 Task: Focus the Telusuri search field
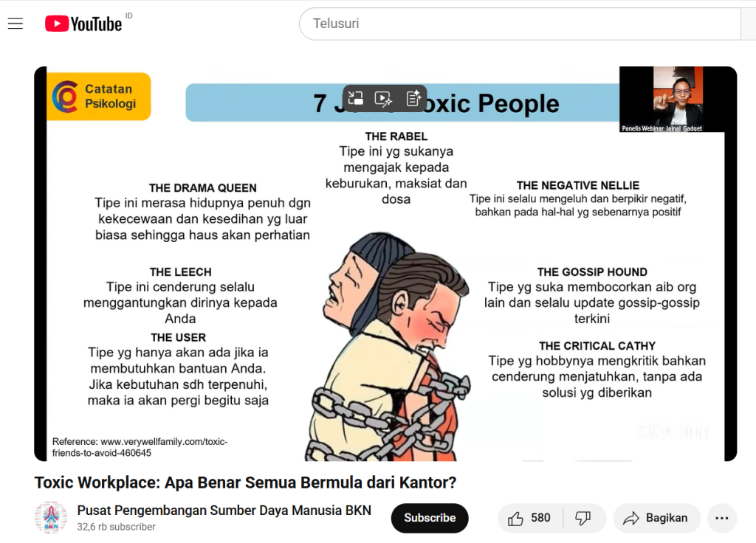point(520,24)
